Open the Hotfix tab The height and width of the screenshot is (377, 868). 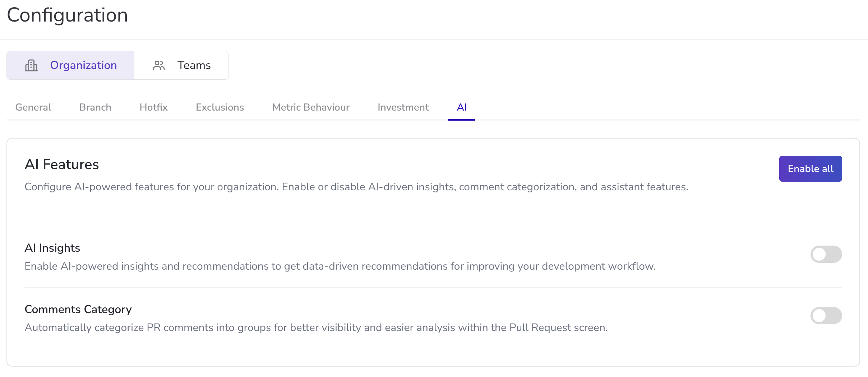point(153,107)
